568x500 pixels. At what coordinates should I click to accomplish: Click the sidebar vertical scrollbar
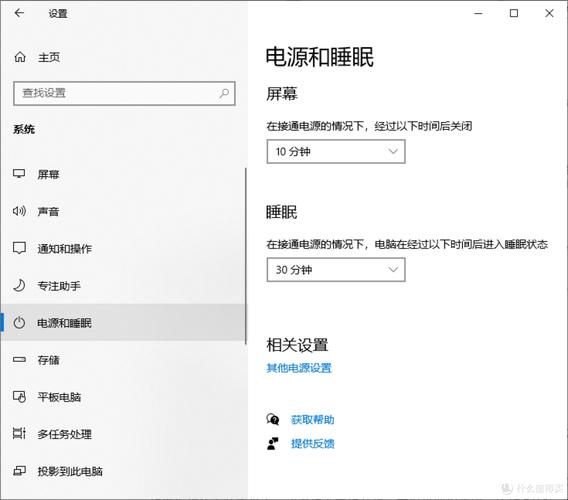[246, 256]
